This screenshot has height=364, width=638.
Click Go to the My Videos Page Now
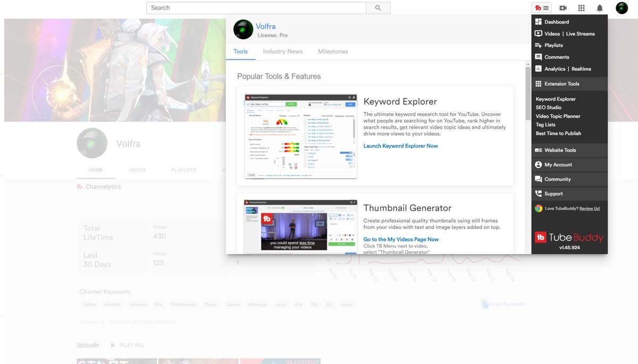coord(401,240)
